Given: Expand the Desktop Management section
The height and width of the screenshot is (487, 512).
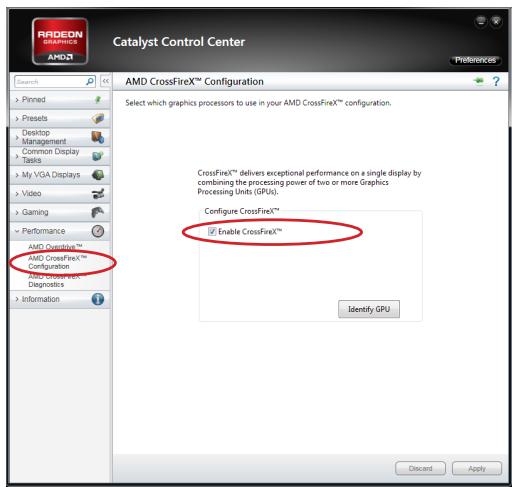Looking at the screenshot, I should (x=60, y=137).
